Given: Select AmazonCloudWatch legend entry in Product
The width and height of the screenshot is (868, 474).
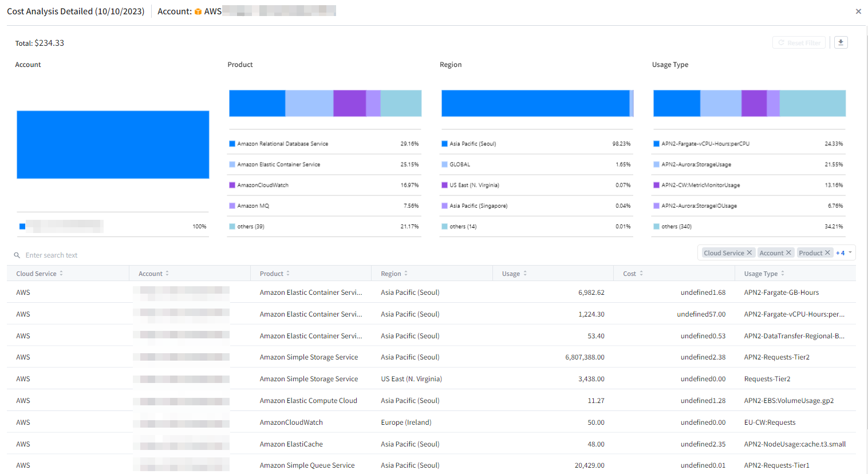Looking at the screenshot, I should coord(263,185).
